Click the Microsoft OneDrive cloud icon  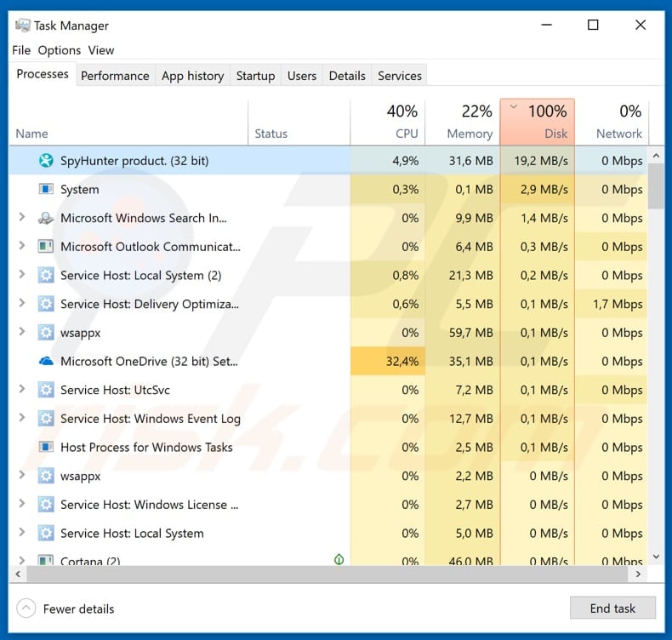[46, 362]
